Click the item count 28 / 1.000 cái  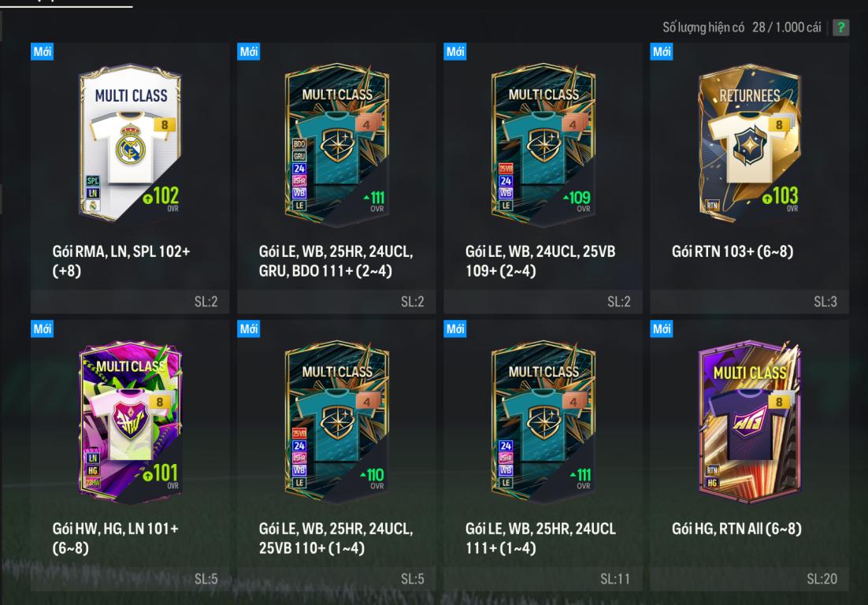point(786,27)
